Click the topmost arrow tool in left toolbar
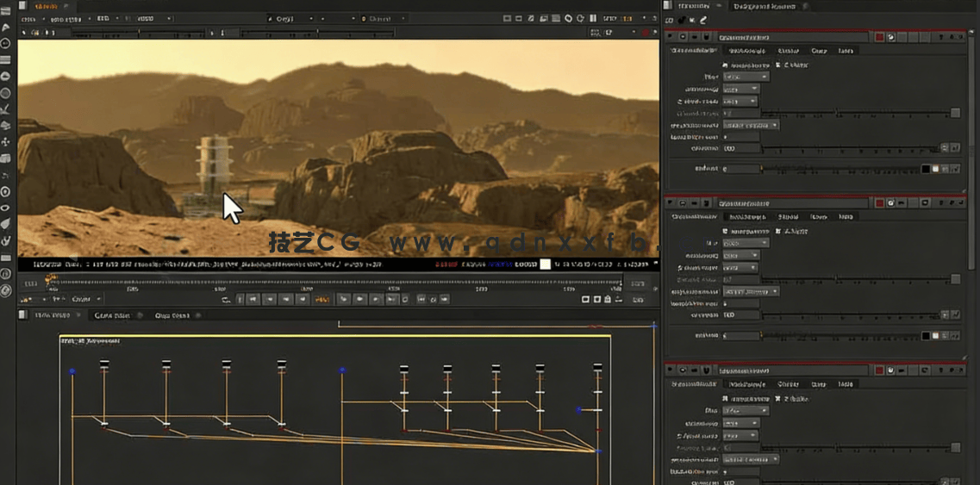This screenshot has width=980, height=485. 5,28
